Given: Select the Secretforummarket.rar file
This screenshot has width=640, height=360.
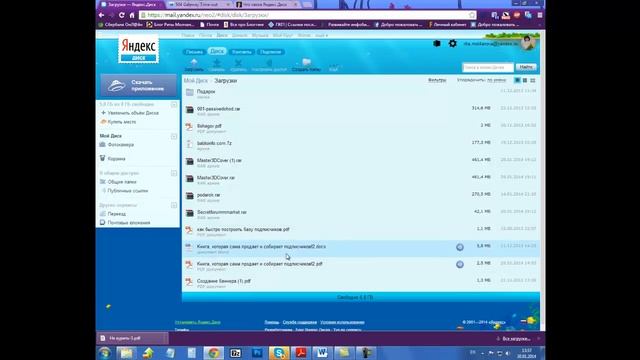Looking at the screenshot, I should point(361,214).
